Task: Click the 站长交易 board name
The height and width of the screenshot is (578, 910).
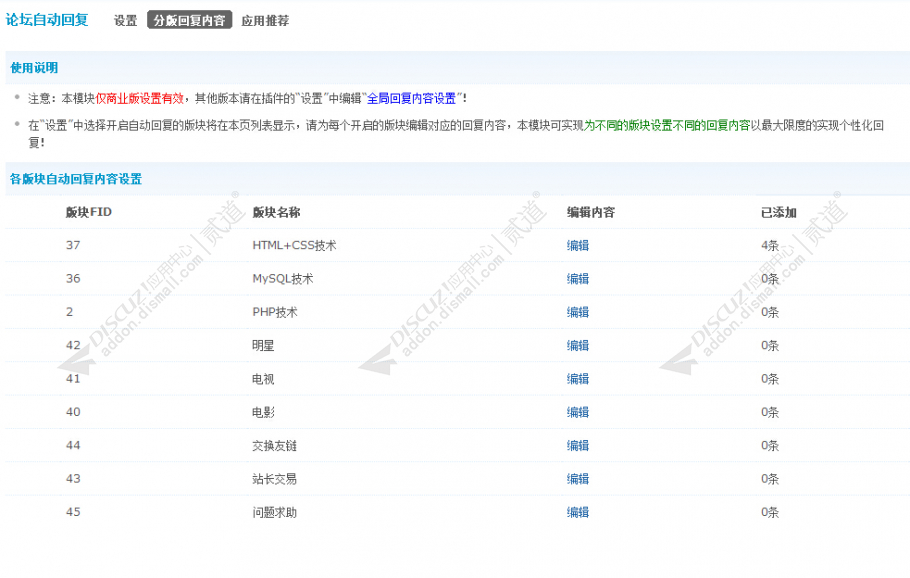Action: click(275, 479)
